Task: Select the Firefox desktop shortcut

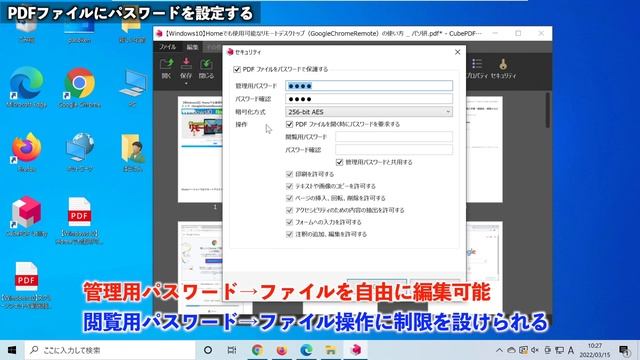Action: (27, 152)
